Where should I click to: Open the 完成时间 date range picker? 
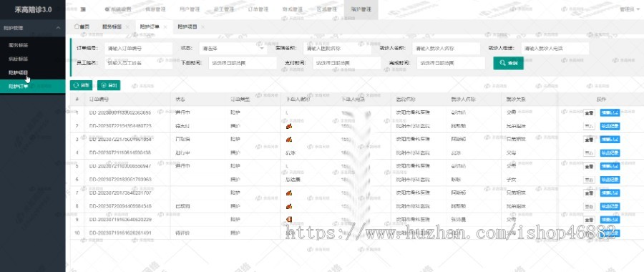click(x=451, y=63)
